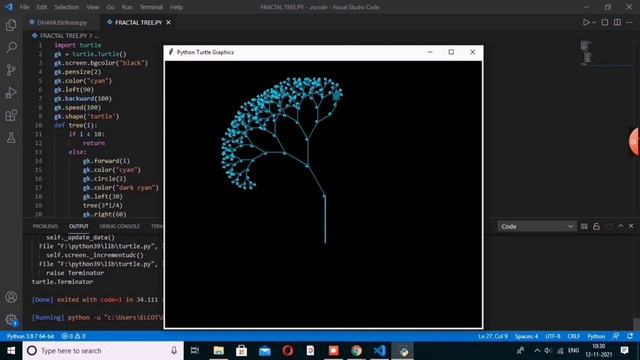Click the feedback icon in status bar

(x=616, y=336)
